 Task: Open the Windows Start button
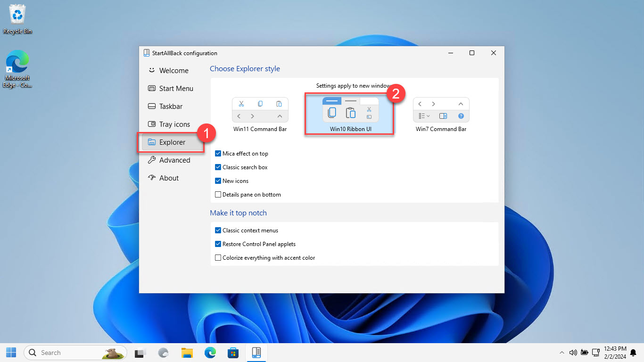tap(11, 352)
